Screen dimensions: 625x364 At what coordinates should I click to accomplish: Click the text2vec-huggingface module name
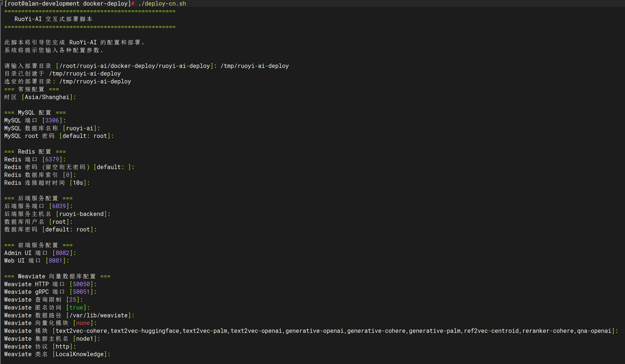(145, 331)
